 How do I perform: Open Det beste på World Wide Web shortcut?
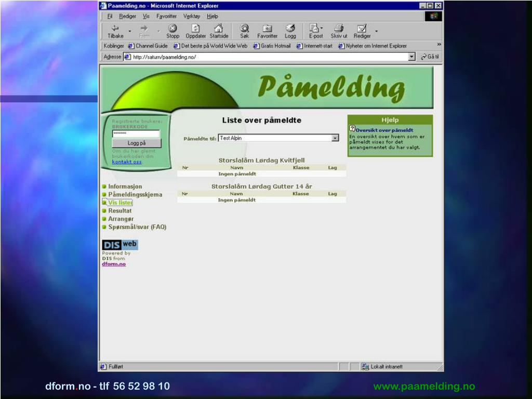[210, 46]
